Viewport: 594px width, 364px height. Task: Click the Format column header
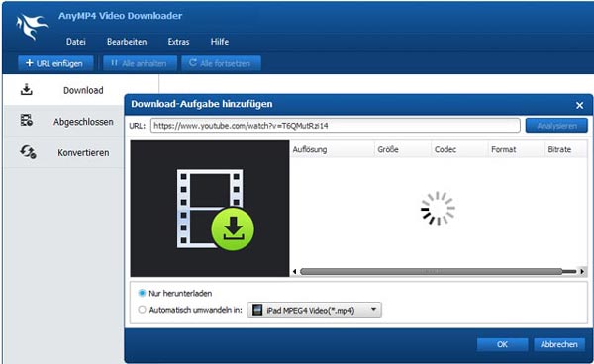(517, 149)
